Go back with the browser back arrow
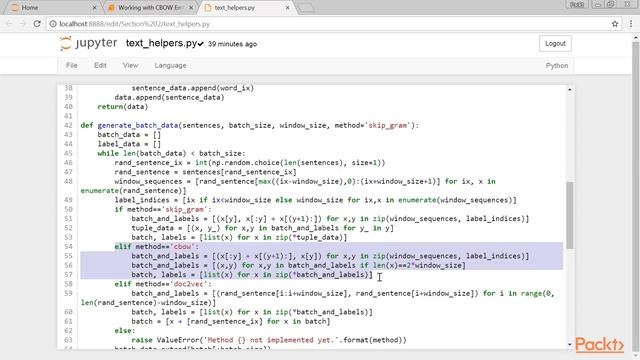Screen dimensions: 640x360 pos(9,24)
